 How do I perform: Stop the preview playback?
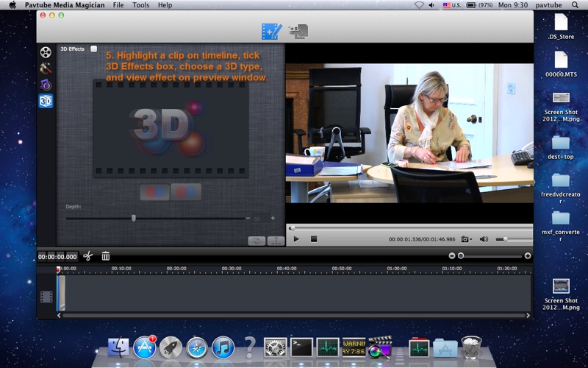coord(314,238)
